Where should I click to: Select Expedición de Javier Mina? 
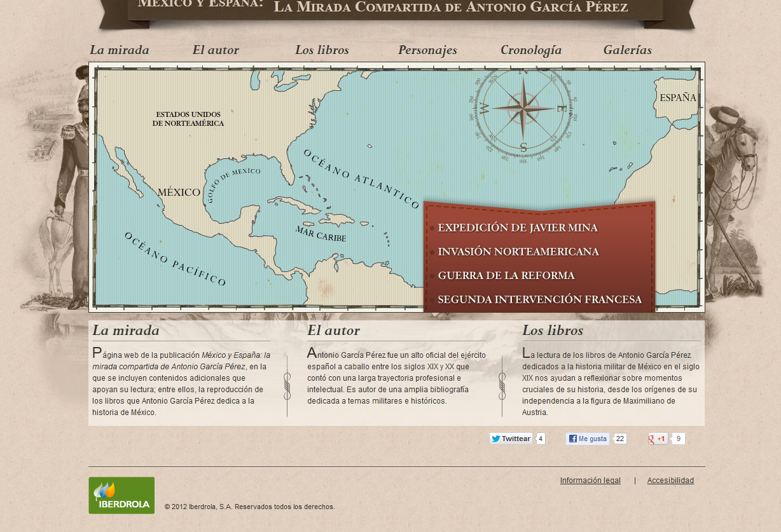point(517,228)
